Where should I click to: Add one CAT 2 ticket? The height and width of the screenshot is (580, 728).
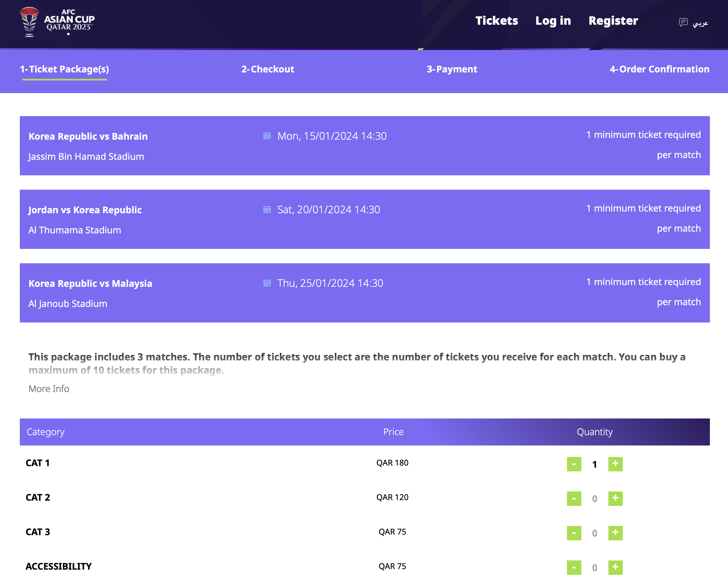(x=615, y=498)
